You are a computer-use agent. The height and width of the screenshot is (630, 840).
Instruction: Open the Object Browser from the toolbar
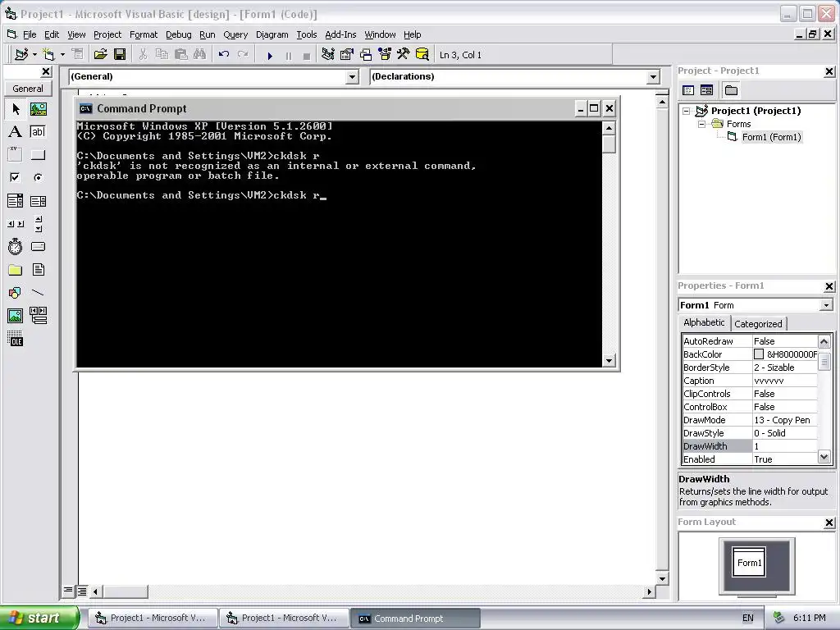(385, 55)
